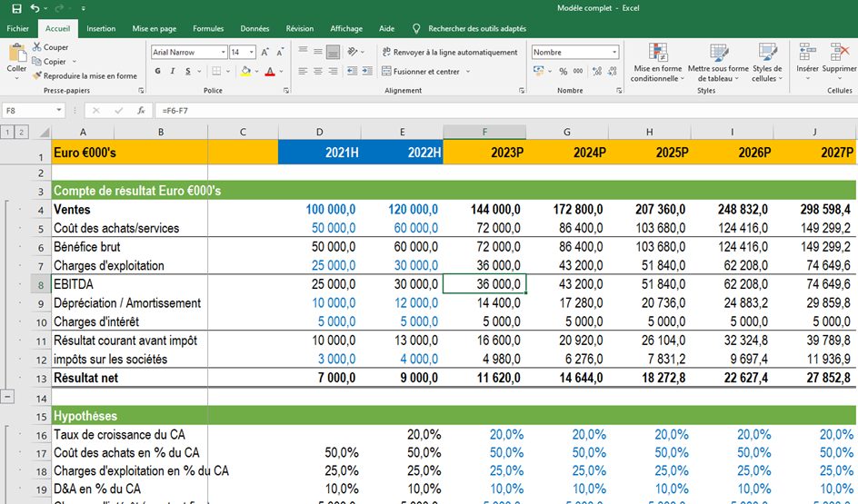Image resolution: width=858 pixels, height=504 pixels.
Task: Click the outline level 2 button
Action: 22,133
